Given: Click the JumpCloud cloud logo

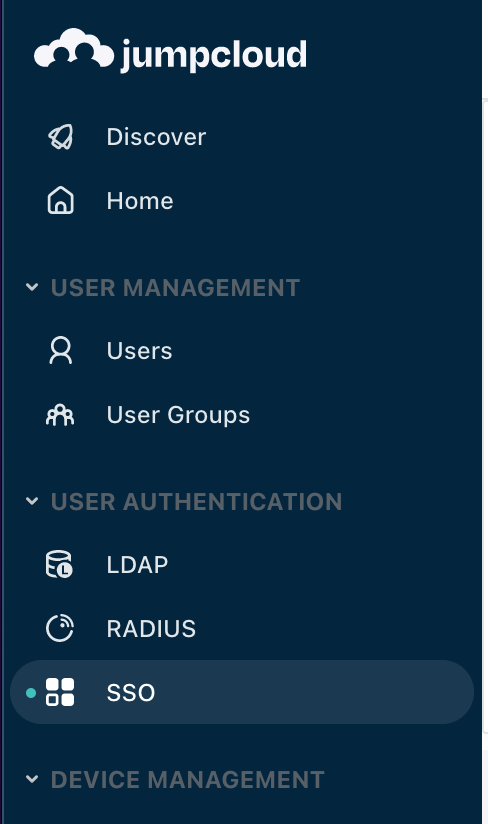Looking at the screenshot, I should 74,48.
